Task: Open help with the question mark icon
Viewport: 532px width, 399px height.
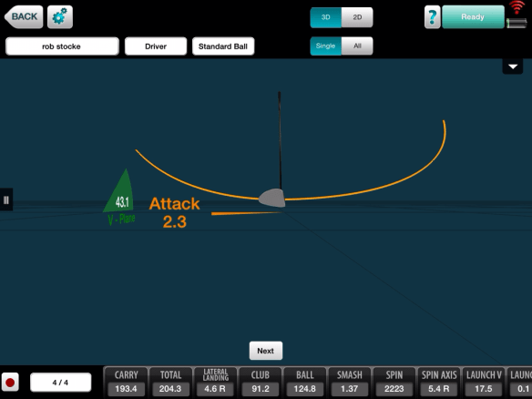Action: tap(432, 16)
